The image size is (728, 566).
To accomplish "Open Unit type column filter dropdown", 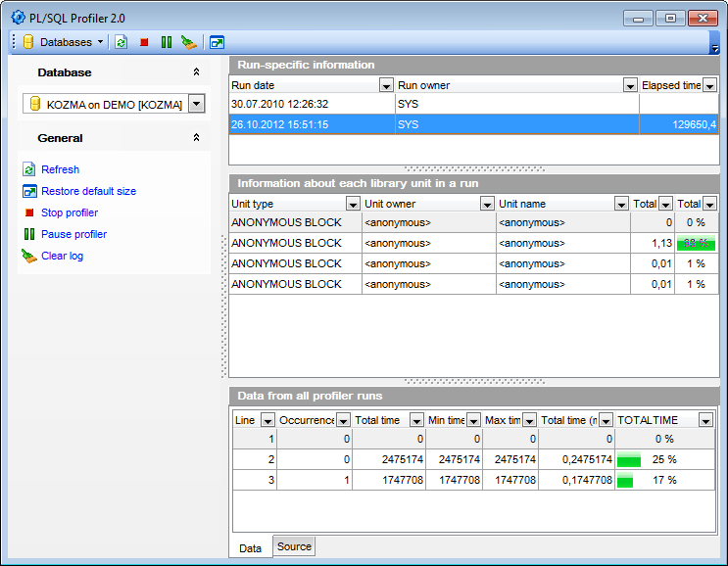I will tap(353, 204).
